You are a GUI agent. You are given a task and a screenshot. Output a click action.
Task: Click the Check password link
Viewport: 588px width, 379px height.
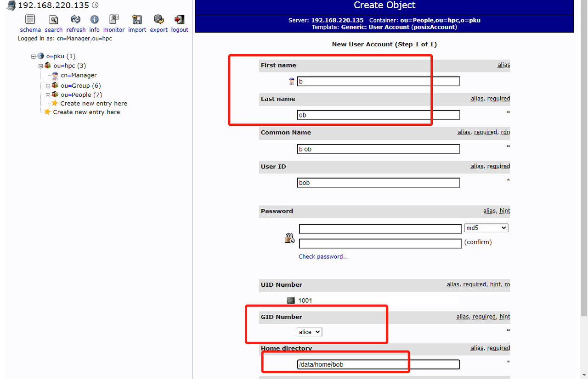pyautogui.click(x=323, y=256)
